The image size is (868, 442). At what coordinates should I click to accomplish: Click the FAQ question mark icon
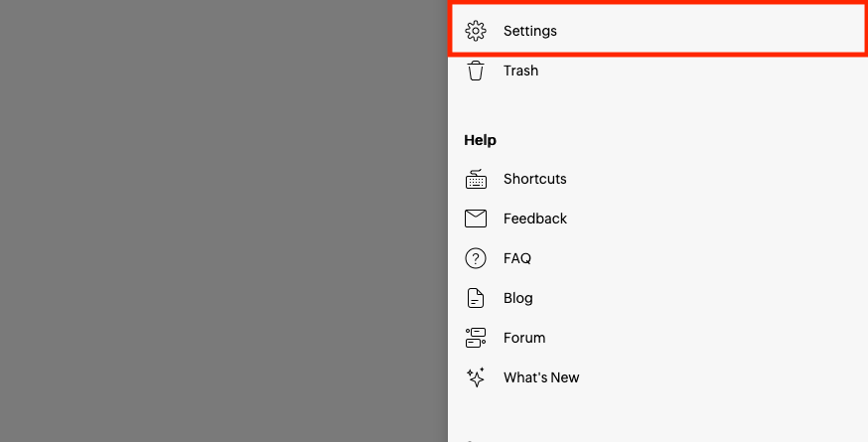[476, 258]
